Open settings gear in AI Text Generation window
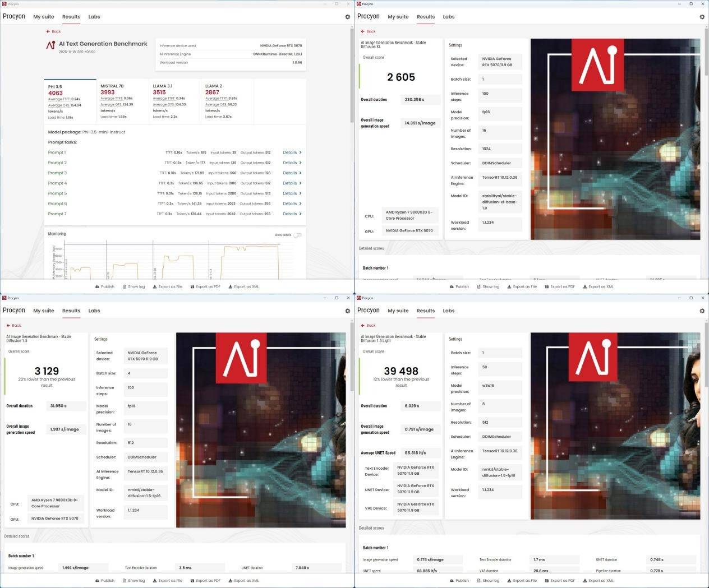The image size is (709, 588). [347, 17]
